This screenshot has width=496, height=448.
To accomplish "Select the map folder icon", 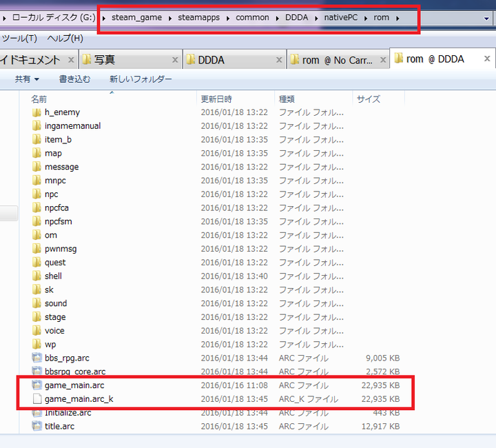I will tap(37, 153).
